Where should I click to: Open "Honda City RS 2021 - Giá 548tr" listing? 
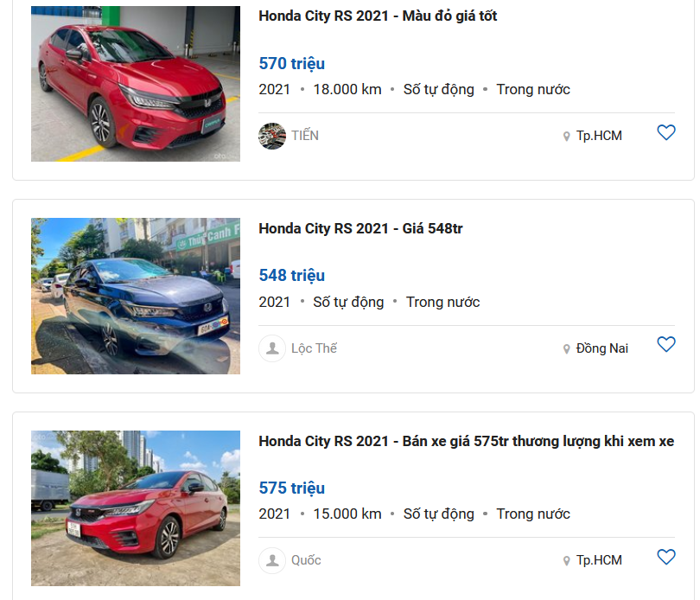[360, 228]
